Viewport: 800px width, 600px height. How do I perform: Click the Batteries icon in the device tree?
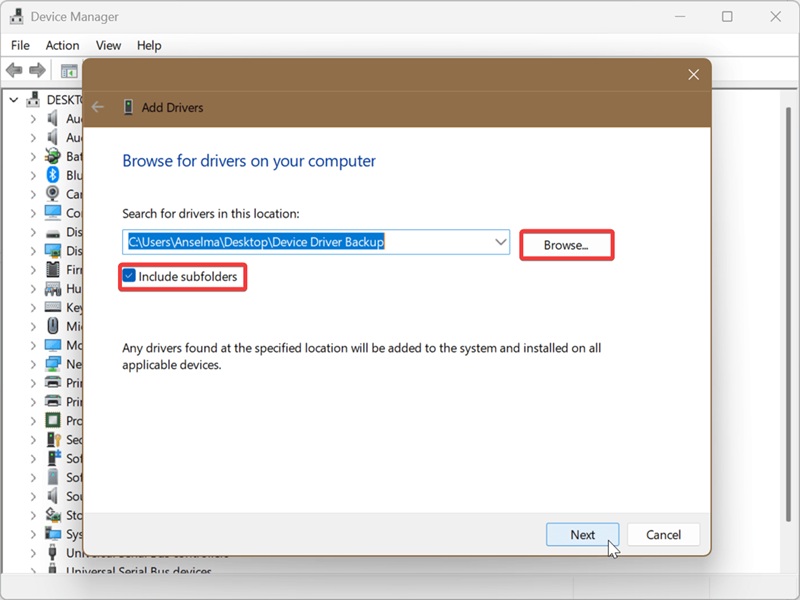point(53,156)
